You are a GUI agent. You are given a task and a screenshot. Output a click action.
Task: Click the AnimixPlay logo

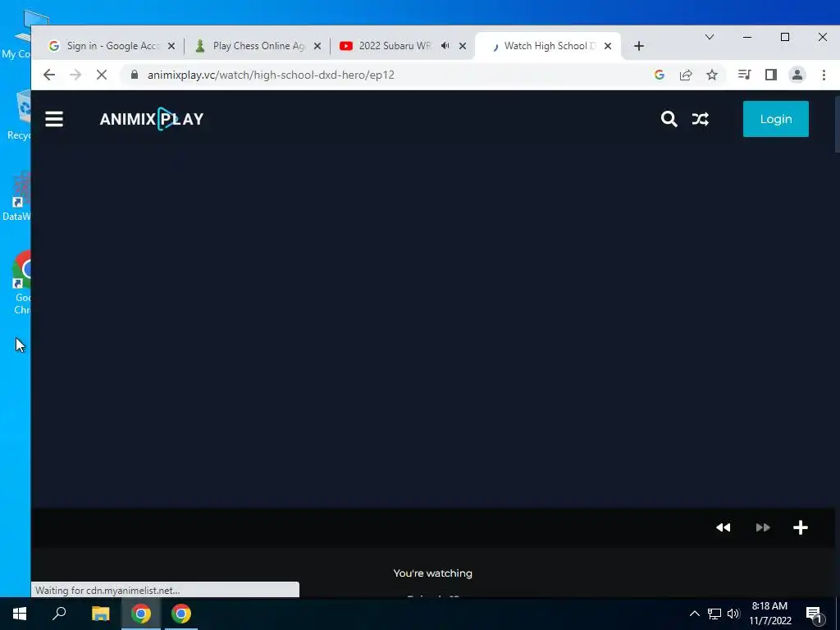pyautogui.click(x=152, y=119)
